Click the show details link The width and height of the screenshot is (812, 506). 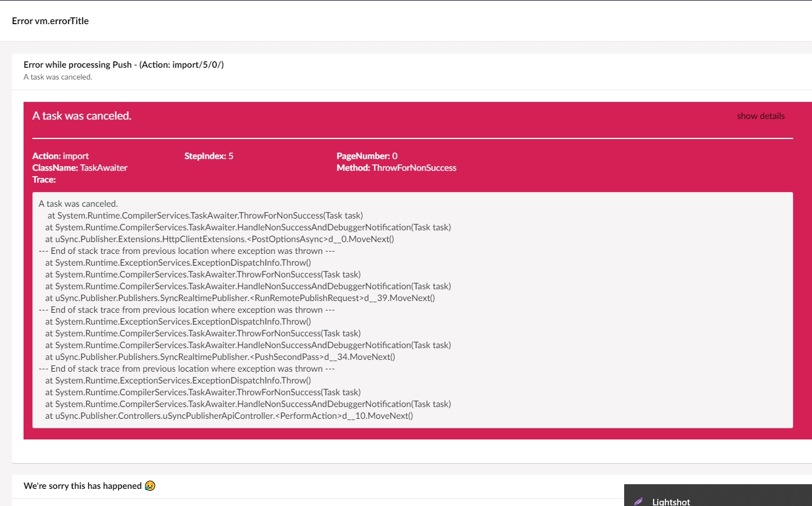click(x=761, y=116)
